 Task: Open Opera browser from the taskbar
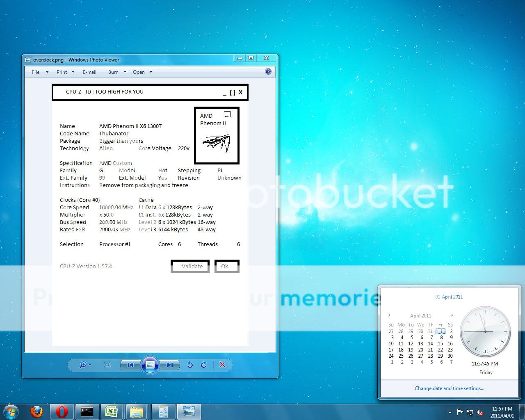(62, 411)
